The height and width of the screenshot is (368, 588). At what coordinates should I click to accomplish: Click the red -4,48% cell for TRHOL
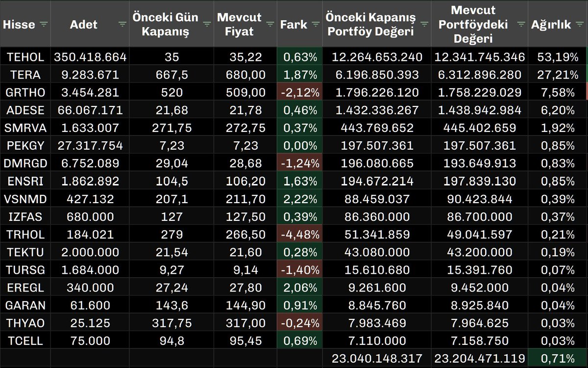pos(299,234)
